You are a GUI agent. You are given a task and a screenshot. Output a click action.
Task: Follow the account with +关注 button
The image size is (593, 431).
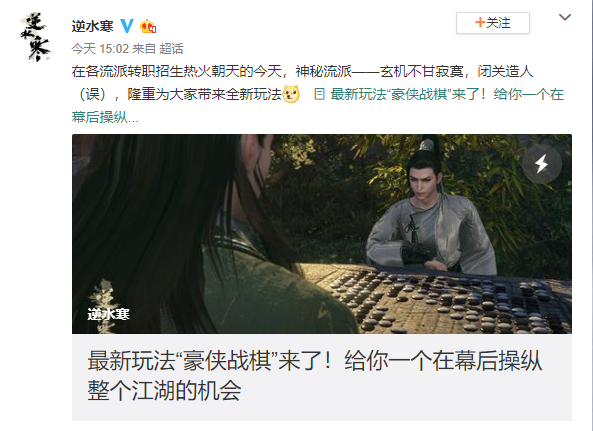[493, 23]
